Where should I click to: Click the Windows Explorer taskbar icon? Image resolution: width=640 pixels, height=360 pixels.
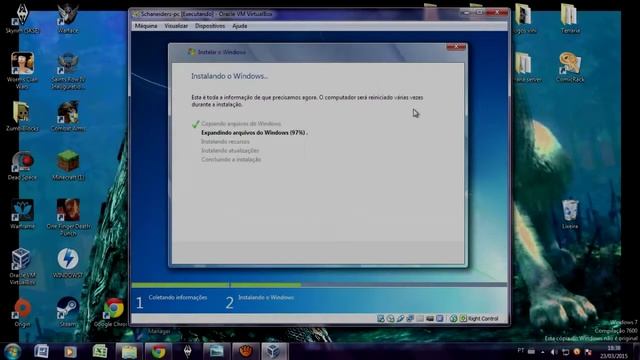(x=129, y=351)
